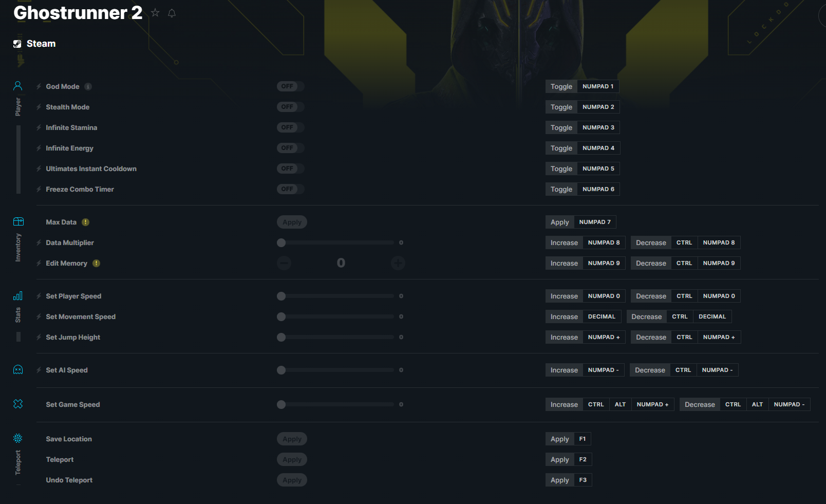The image size is (826, 504).
Task: Click the Set Movement Speed slider
Action: (x=335, y=316)
